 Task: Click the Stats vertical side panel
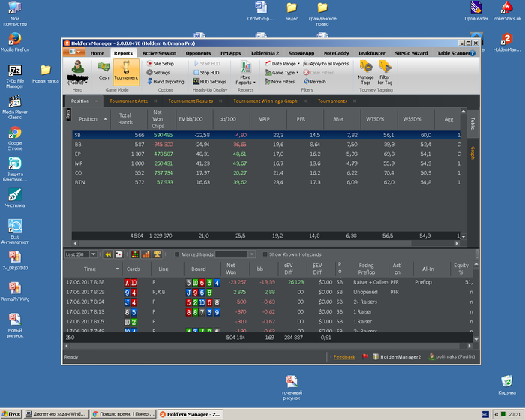point(68,115)
